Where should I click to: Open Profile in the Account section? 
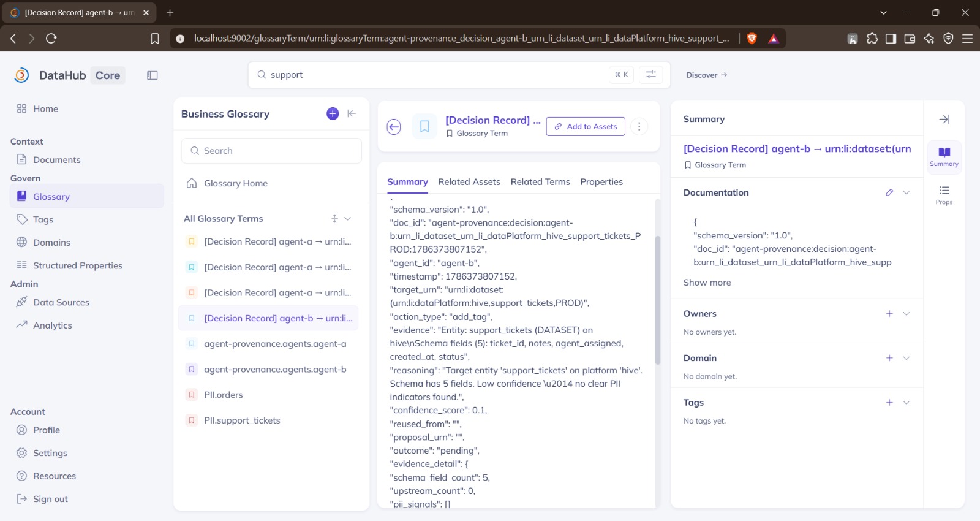(x=87, y=430)
